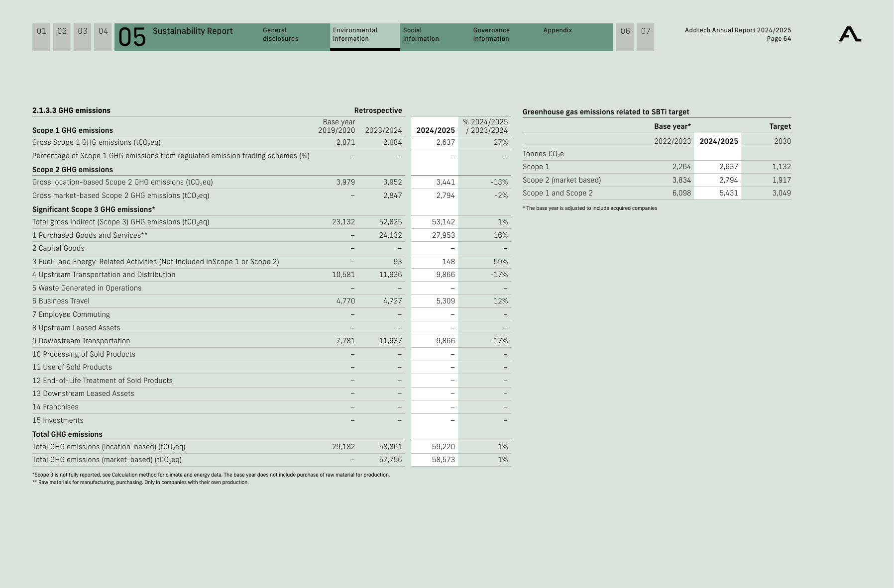Click Total Scope 3 value 53,142
The height and width of the screenshot is (588, 894).
pos(444,222)
